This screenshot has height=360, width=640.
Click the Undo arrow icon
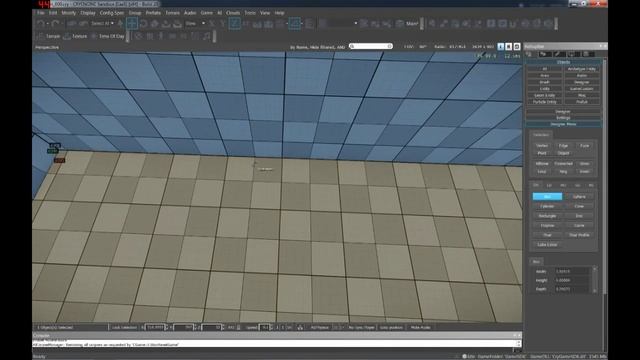[41, 24]
